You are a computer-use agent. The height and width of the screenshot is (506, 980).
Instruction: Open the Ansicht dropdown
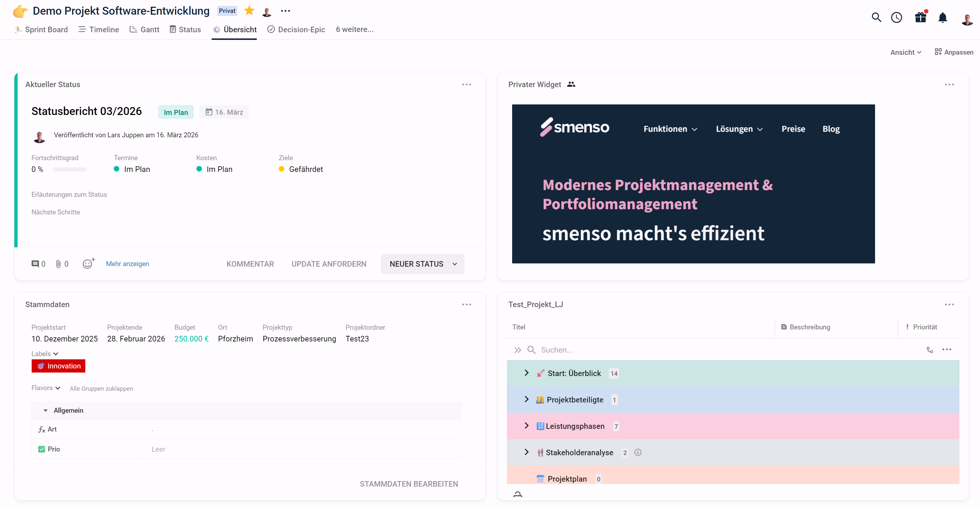(906, 53)
